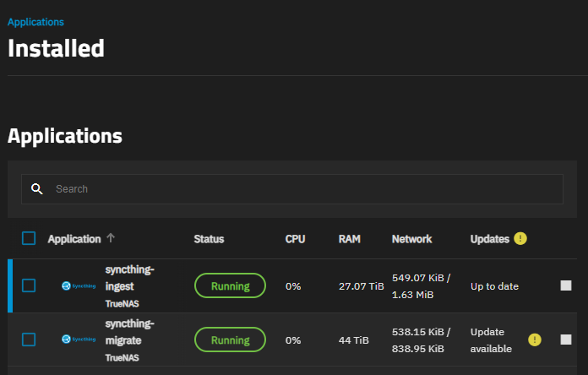Sort the table by Status column
The height and width of the screenshot is (375, 588).
point(209,239)
